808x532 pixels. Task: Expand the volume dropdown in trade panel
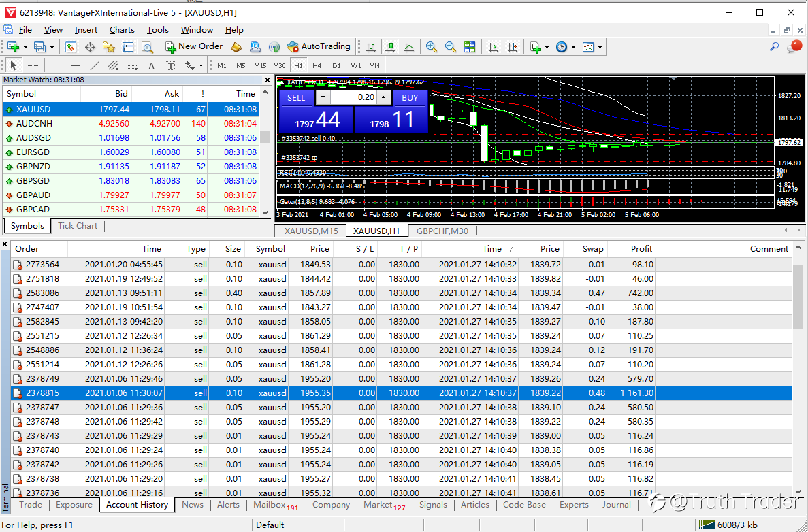pos(323,97)
